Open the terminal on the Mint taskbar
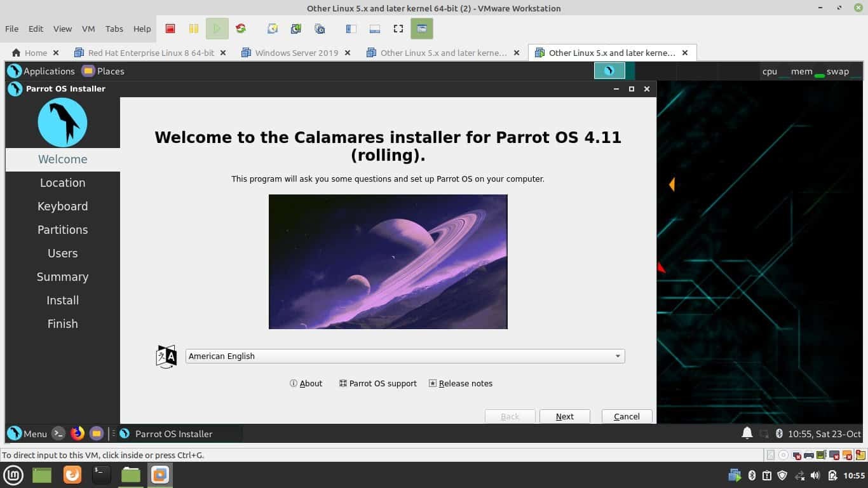The width and height of the screenshot is (868, 488). pos(101,475)
